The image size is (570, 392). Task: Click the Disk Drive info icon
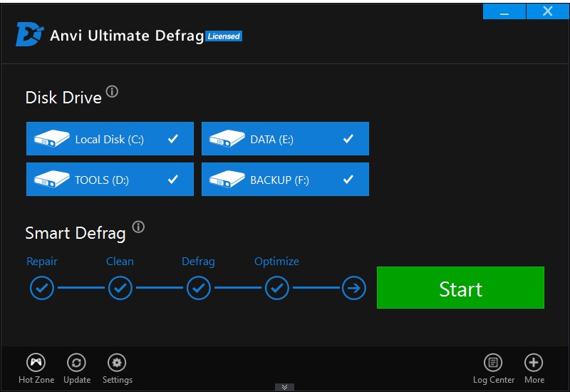pos(113,92)
